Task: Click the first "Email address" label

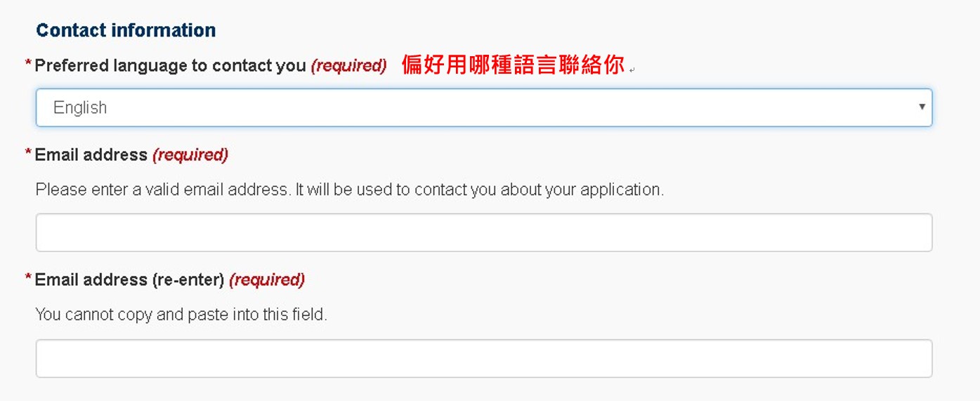Action: (91, 155)
